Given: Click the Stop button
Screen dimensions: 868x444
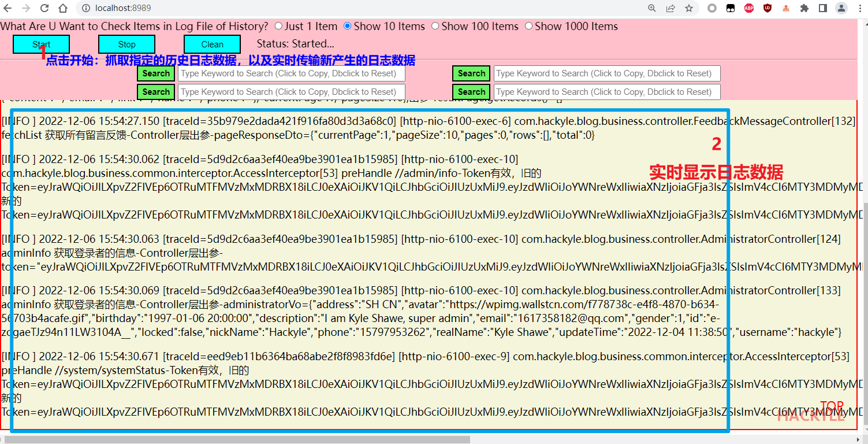Looking at the screenshot, I should 126,44.
